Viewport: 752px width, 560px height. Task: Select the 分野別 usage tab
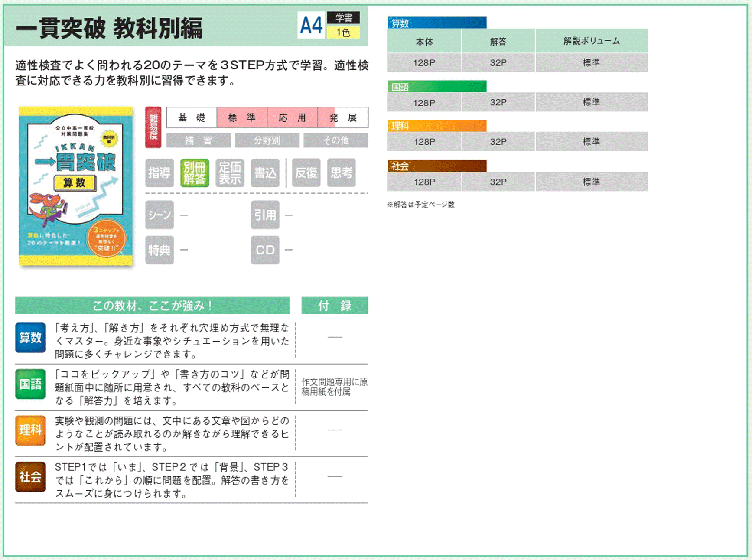pyautogui.click(x=267, y=140)
